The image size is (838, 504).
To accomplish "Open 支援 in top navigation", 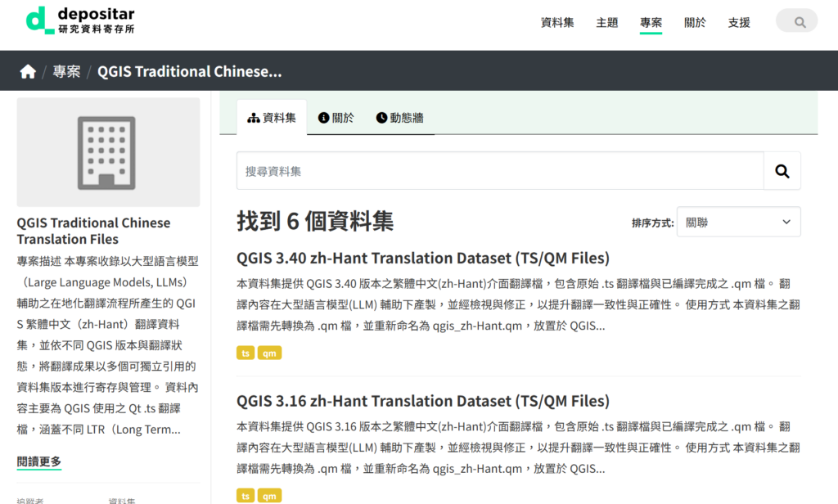I will coord(739,23).
